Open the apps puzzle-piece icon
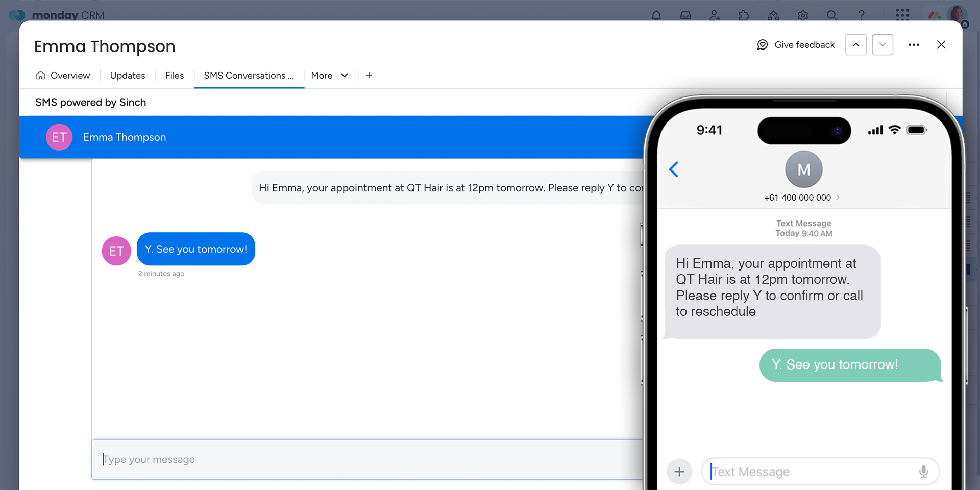 coord(744,15)
